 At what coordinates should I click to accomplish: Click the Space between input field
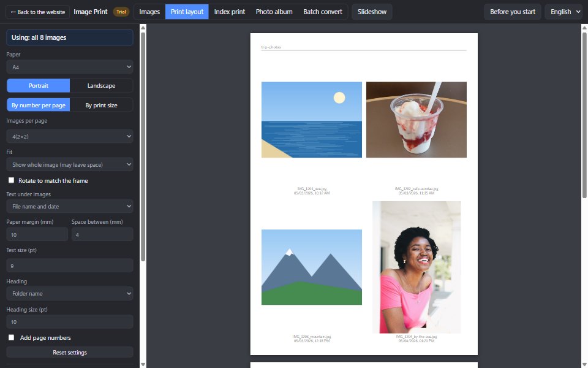102,235
